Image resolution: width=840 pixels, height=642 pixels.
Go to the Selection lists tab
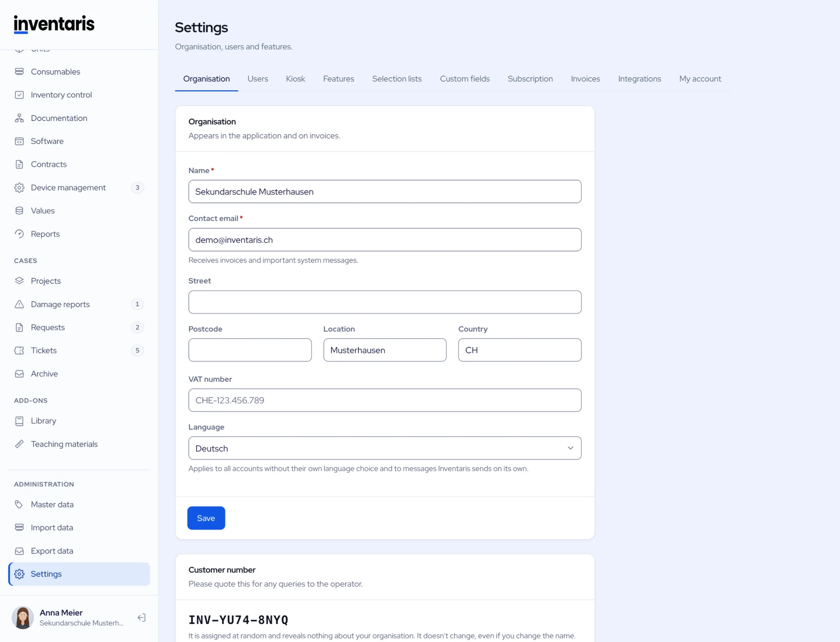tap(397, 79)
